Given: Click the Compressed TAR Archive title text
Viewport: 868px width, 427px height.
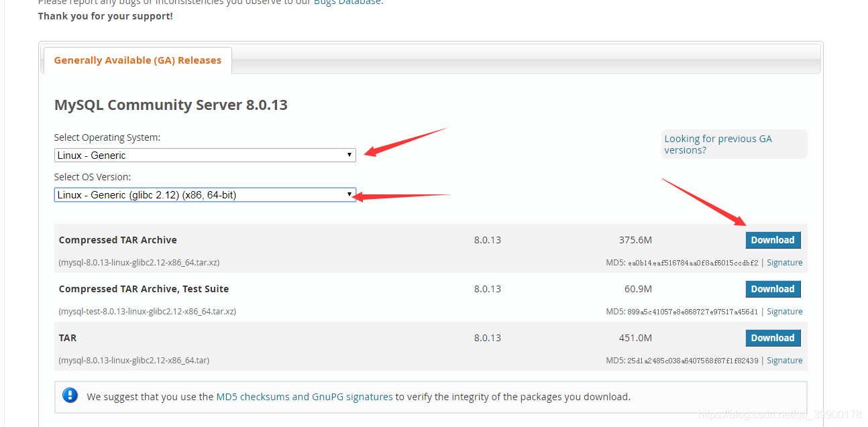Looking at the screenshot, I should (118, 240).
